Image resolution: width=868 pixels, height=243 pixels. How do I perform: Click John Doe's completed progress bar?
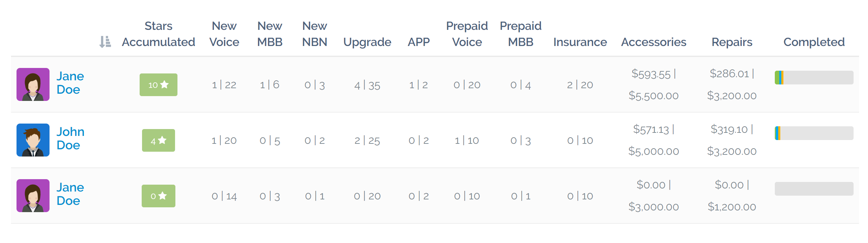tap(814, 133)
